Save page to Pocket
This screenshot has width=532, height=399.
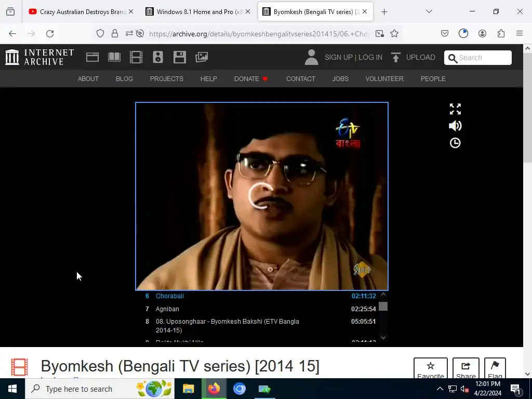click(x=445, y=34)
